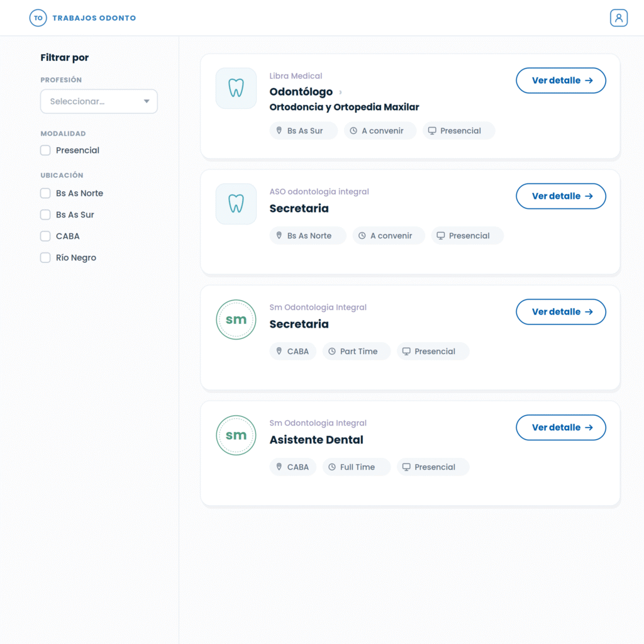Click the Part Time tag text
644x644 pixels.
[x=358, y=352]
